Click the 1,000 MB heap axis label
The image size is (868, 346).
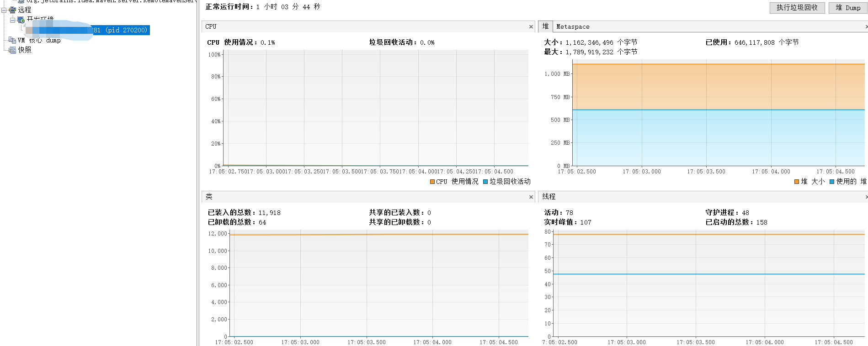coord(557,74)
